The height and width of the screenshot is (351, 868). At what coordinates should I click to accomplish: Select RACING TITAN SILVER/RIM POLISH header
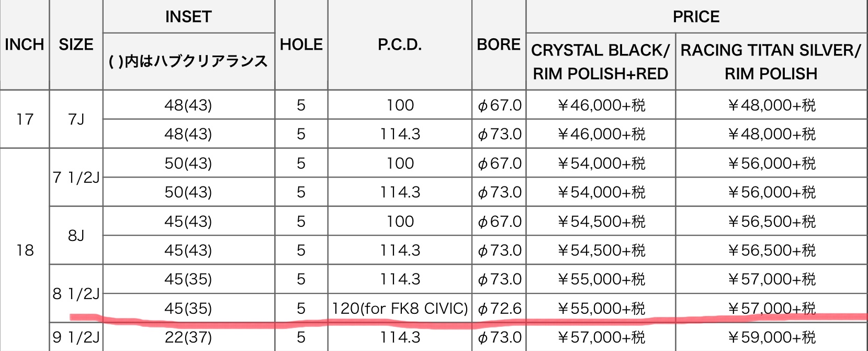click(x=771, y=62)
